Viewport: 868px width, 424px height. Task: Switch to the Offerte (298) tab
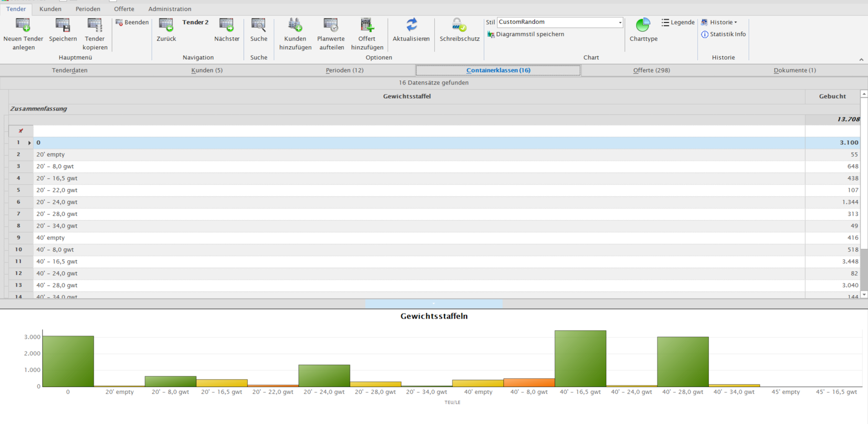click(x=651, y=70)
